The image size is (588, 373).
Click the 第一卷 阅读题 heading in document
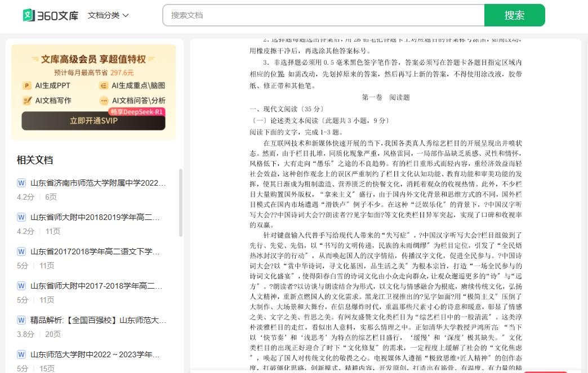[x=385, y=98]
